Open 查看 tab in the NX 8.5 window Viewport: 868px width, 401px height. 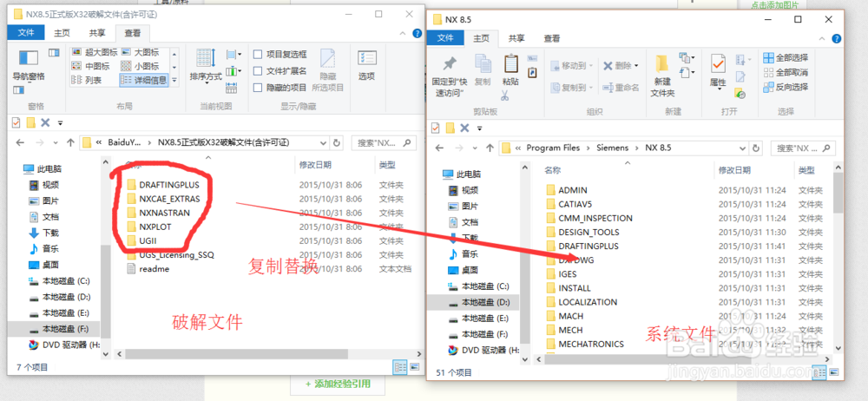click(x=552, y=38)
